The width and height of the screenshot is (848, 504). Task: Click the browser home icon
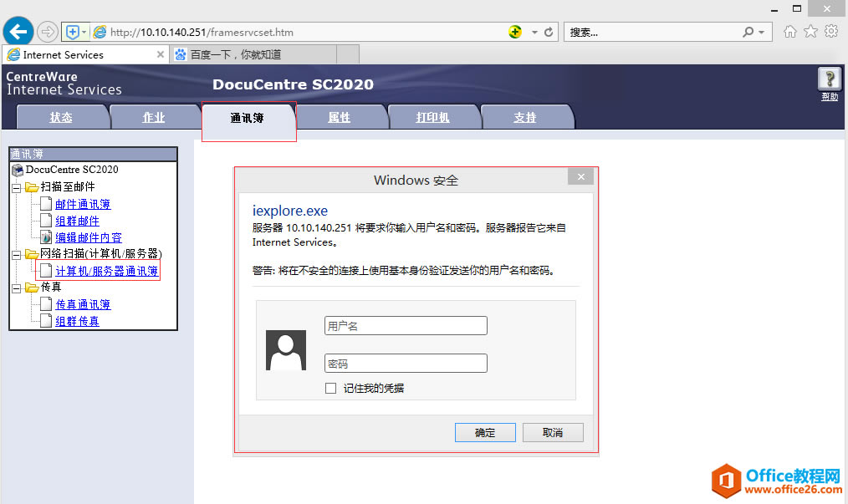coord(789,32)
